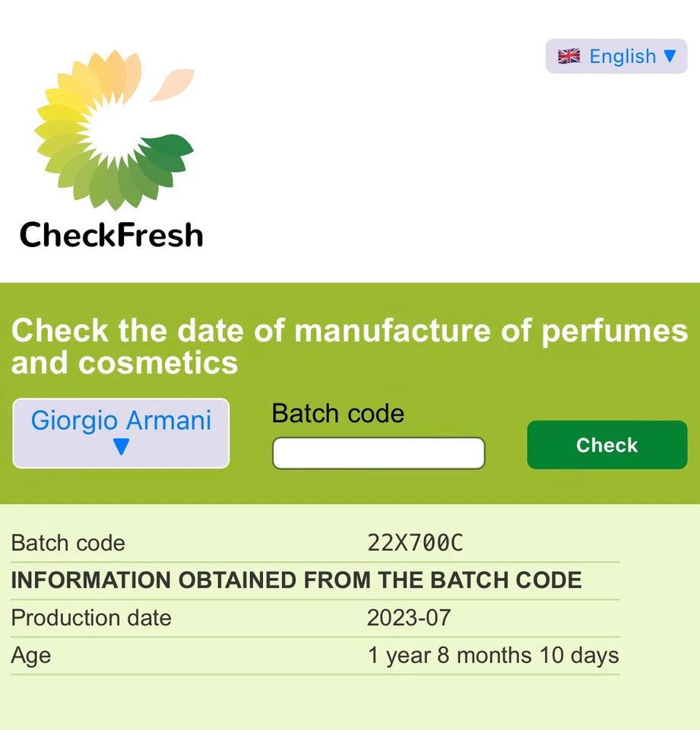
Task: Click the Production date row label
Action: tap(91, 617)
